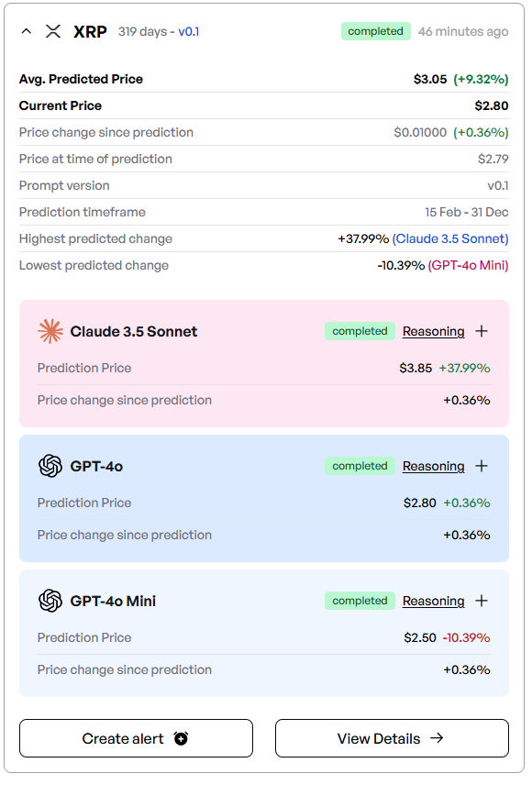Expand GPT-4o Mini reasoning with plus icon

point(482,601)
